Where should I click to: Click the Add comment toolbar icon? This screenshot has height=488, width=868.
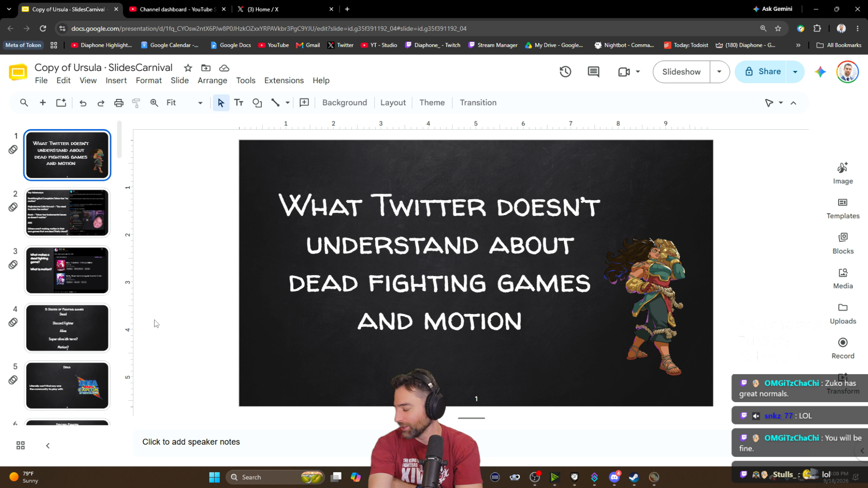tap(304, 103)
